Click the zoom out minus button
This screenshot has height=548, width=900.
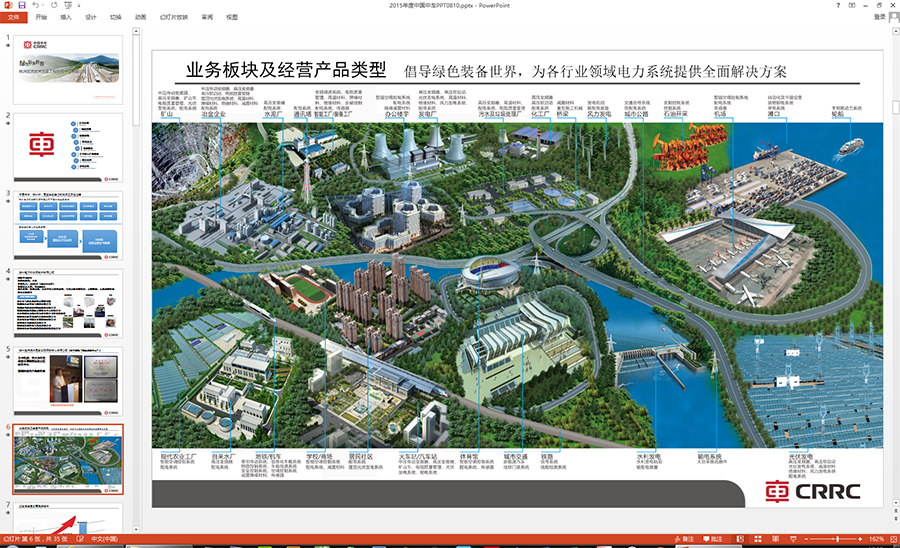806,539
